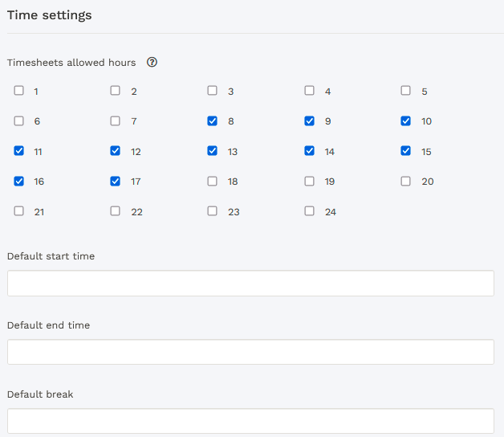Uncheck the hour 15 checkbox

coord(406,151)
